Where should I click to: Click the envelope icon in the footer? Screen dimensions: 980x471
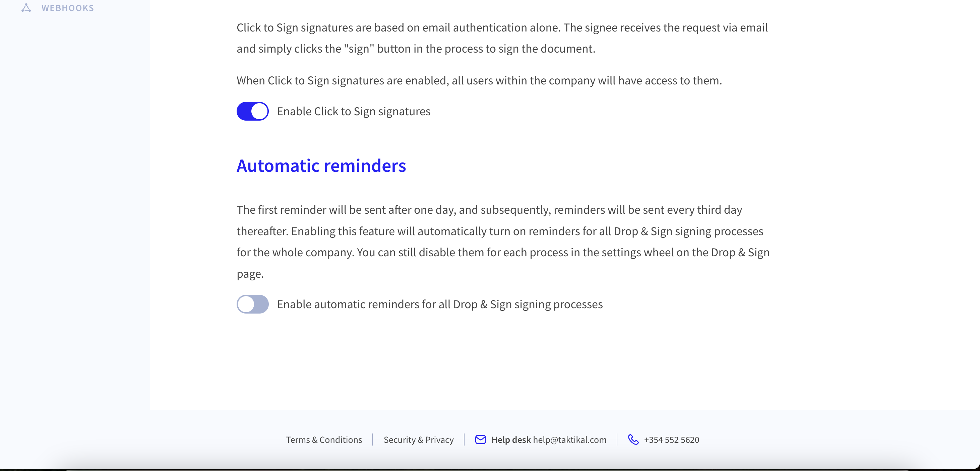pos(481,440)
